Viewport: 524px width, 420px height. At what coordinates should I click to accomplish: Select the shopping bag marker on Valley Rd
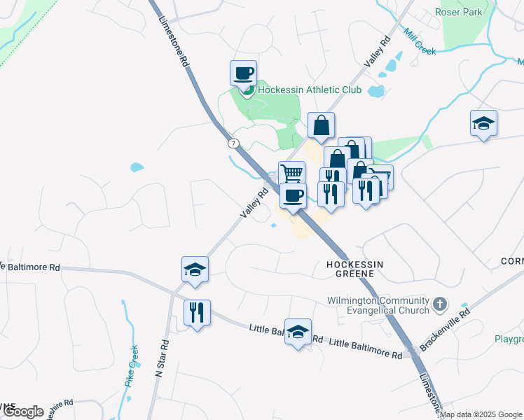click(321, 127)
